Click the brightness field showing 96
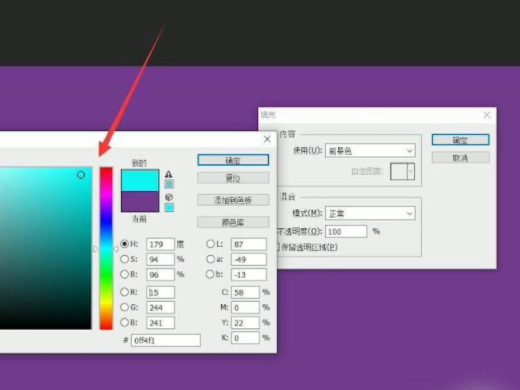 click(160, 275)
